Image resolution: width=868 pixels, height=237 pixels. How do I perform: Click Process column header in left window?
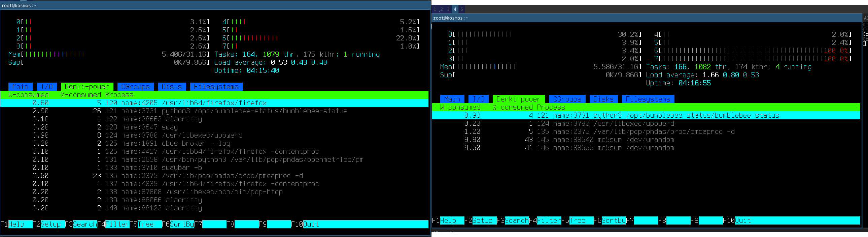pos(119,95)
